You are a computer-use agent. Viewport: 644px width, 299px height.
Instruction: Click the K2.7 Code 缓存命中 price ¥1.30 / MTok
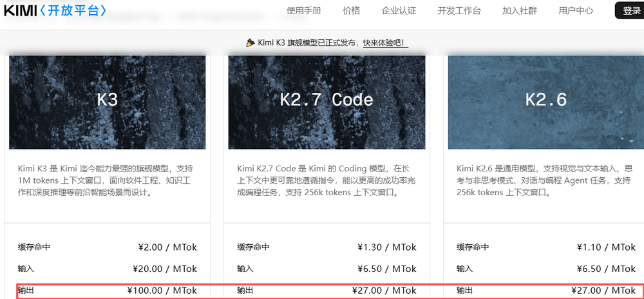386,247
